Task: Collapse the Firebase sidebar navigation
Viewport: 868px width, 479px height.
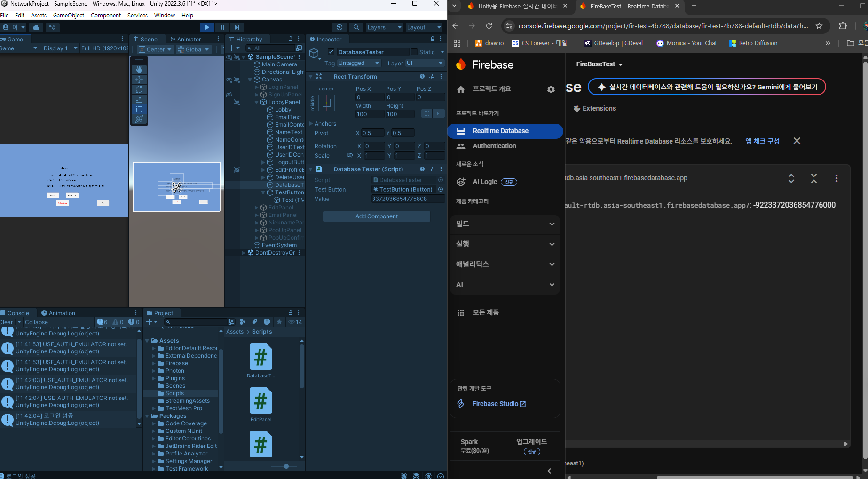Action: pyautogui.click(x=549, y=471)
